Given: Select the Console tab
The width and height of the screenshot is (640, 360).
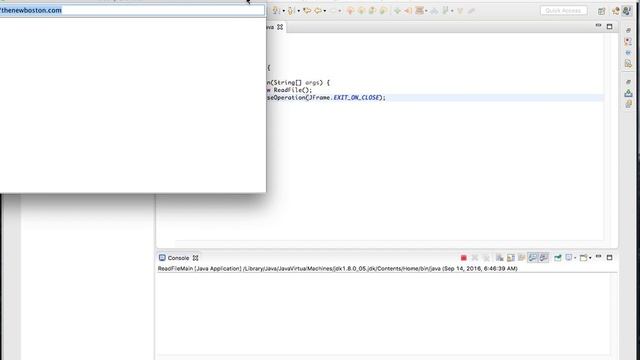Looking at the screenshot, I should point(178,258).
